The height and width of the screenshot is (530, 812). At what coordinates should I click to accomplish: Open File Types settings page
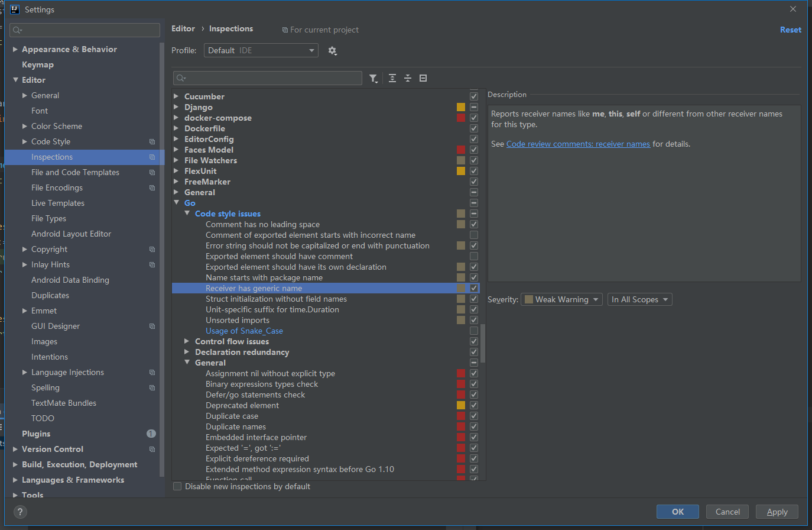(x=48, y=219)
